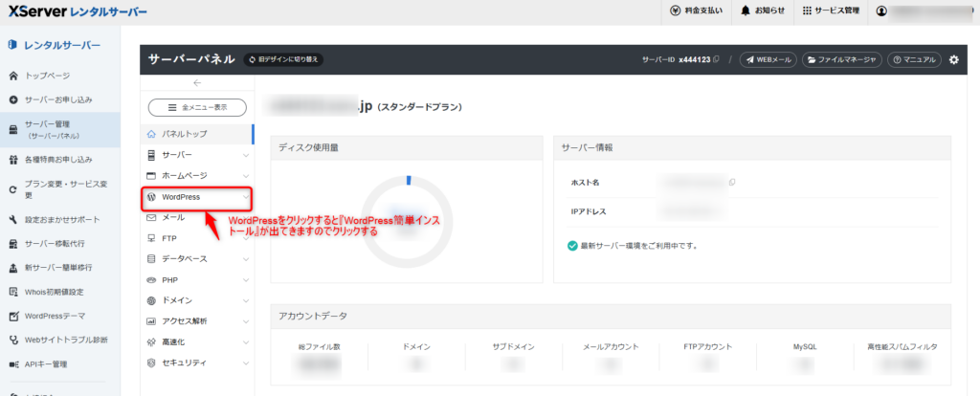980x396 pixels.
Task: Expand the データベース menu chevron
Action: click(246, 259)
